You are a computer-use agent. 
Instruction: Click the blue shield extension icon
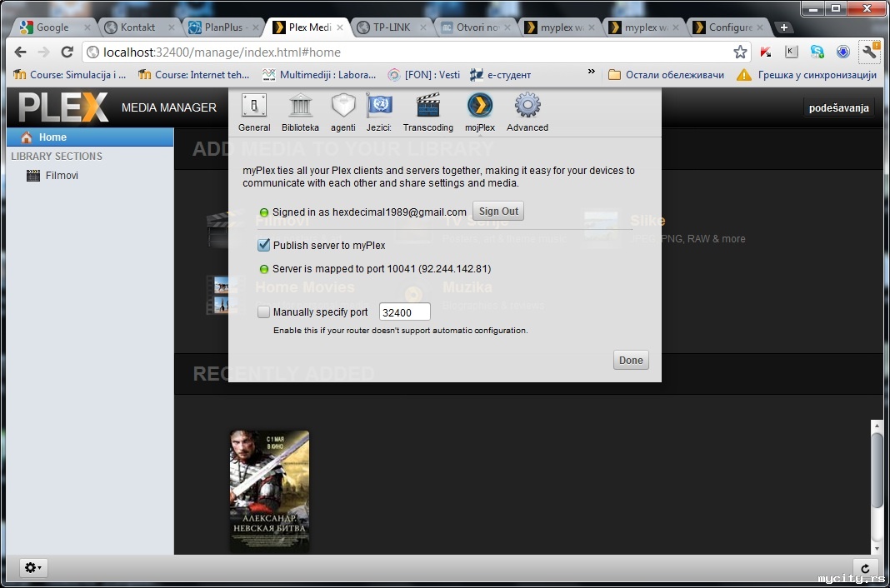(842, 52)
